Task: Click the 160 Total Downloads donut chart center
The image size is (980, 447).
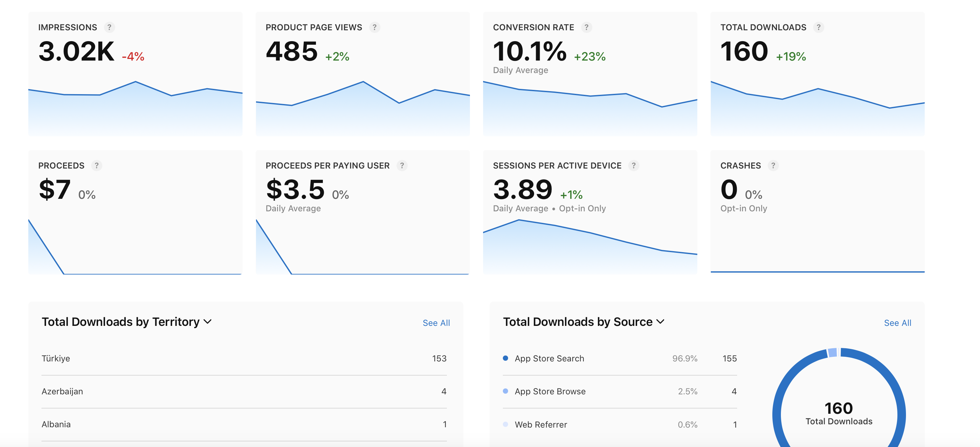Action: tap(839, 413)
